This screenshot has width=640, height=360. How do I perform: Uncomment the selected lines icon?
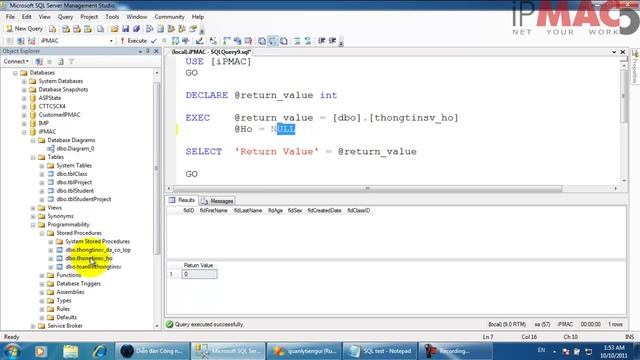(308, 41)
